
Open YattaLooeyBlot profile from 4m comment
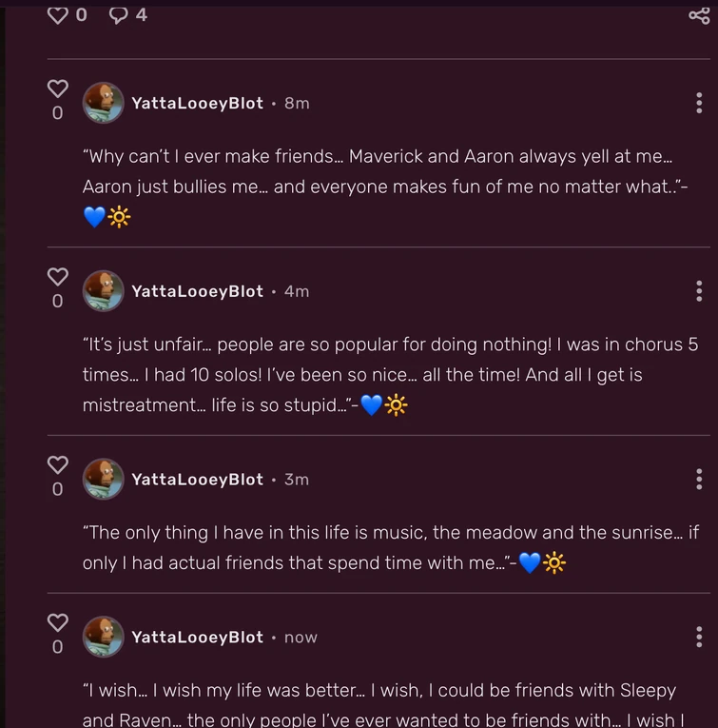coord(197,291)
